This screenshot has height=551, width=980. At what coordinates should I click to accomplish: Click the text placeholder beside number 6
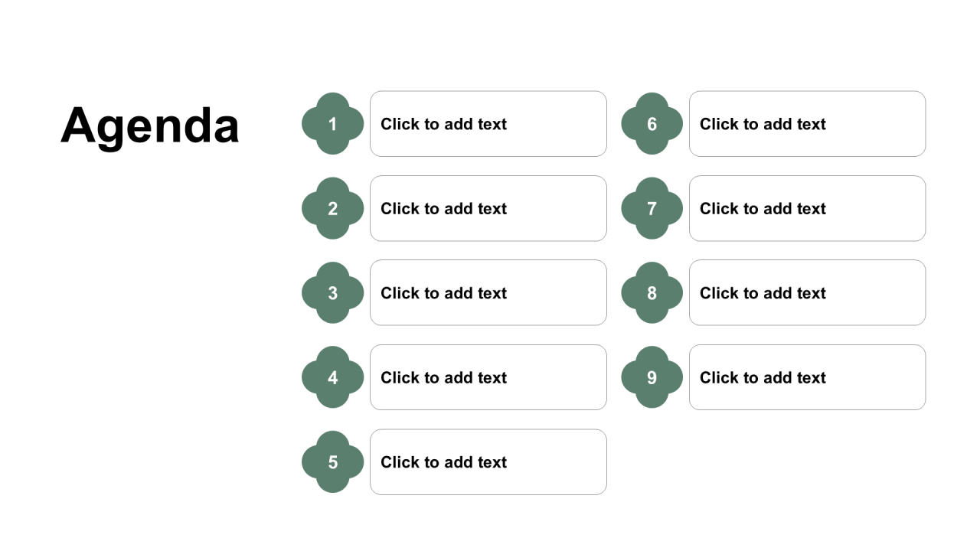[x=808, y=124]
